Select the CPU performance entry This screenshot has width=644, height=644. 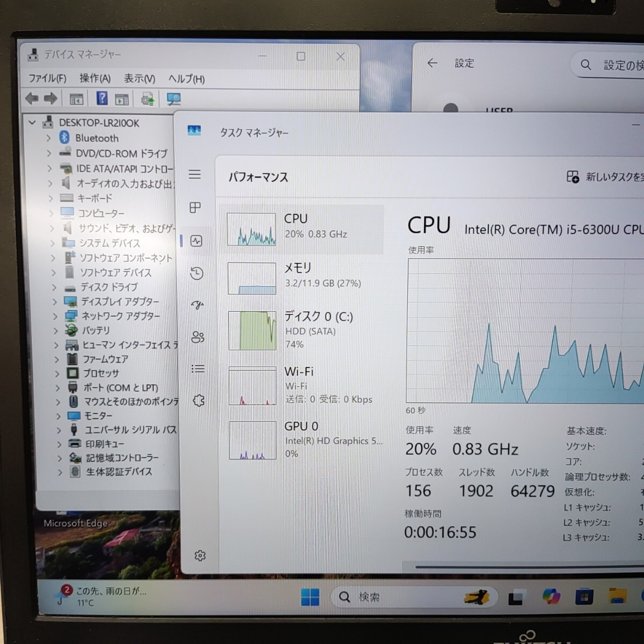click(x=302, y=229)
